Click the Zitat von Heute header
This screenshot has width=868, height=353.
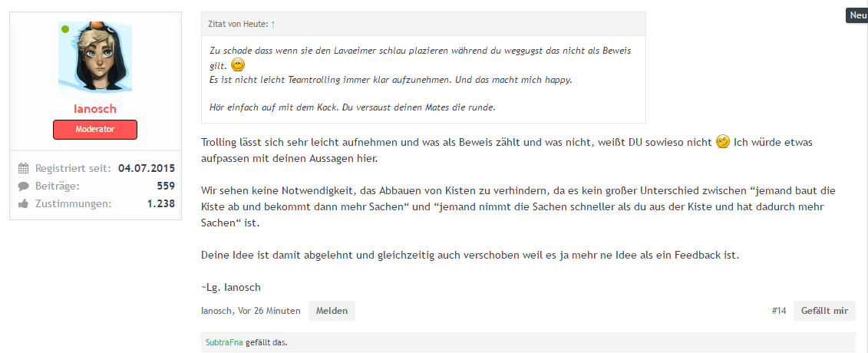point(238,24)
